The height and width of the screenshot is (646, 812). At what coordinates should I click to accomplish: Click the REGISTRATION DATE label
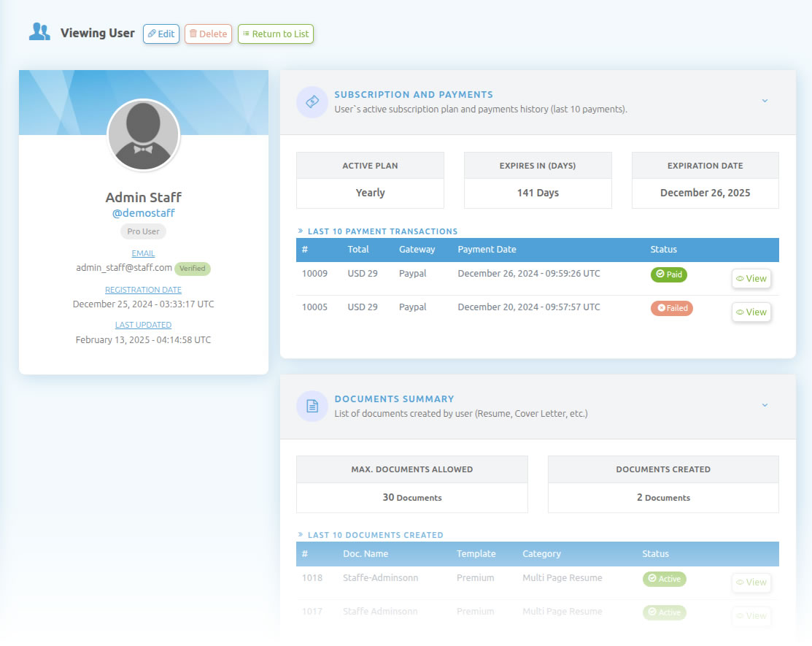[144, 290]
